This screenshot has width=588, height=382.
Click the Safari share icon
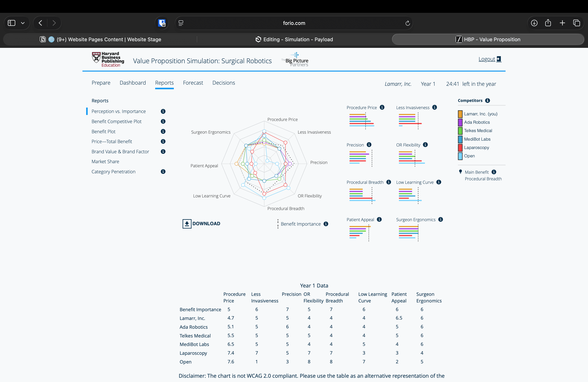tap(548, 23)
